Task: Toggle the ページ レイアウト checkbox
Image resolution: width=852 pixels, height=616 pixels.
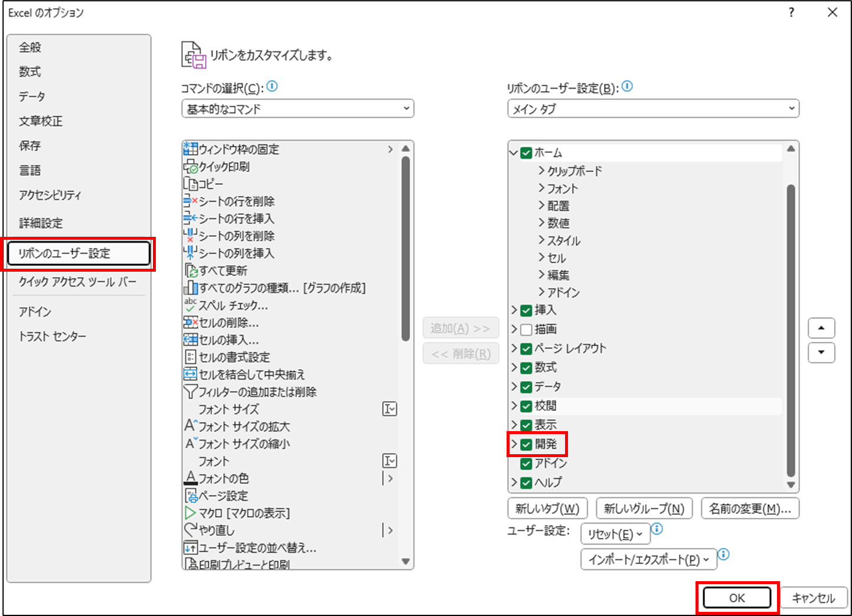Action: click(x=526, y=348)
